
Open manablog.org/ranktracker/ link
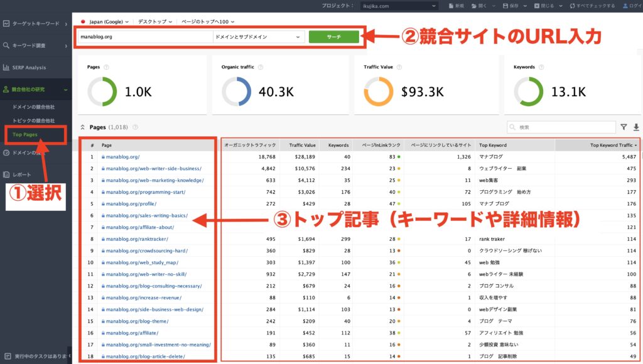pos(137,239)
